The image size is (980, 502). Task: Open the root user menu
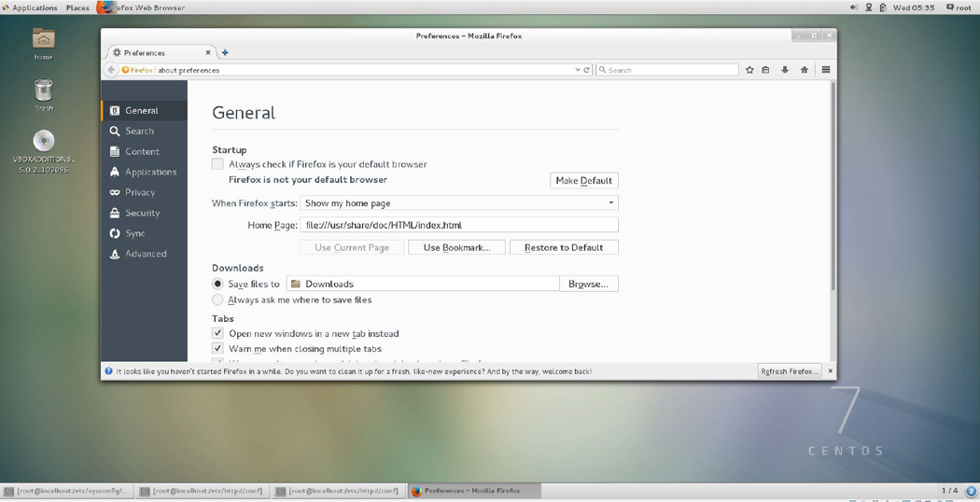959,7
